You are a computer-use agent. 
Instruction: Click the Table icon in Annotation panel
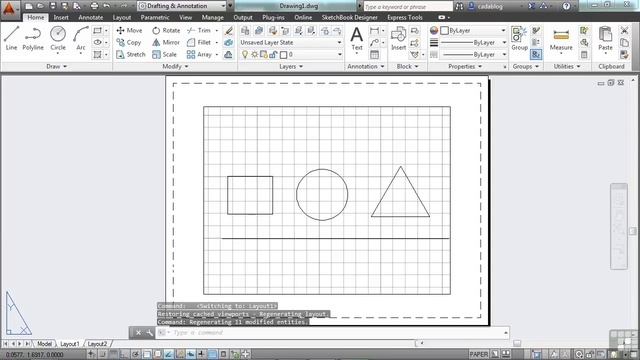pyautogui.click(x=374, y=54)
